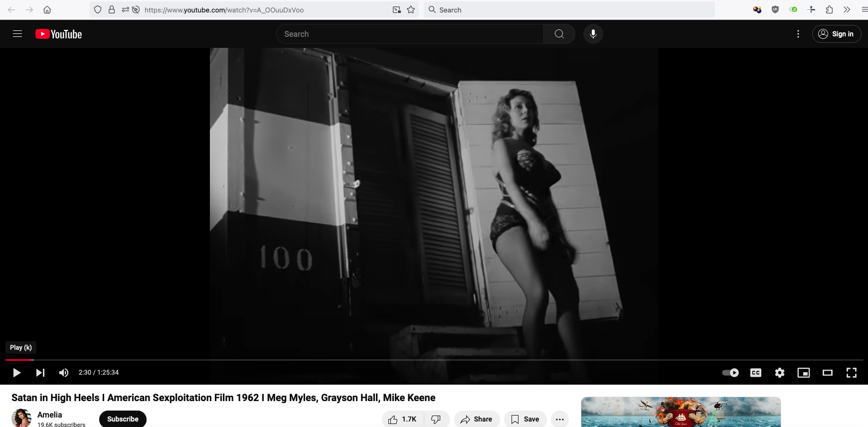Open the site permissions icon in the address bar
Screen dimensions: 868x427
tap(125, 10)
